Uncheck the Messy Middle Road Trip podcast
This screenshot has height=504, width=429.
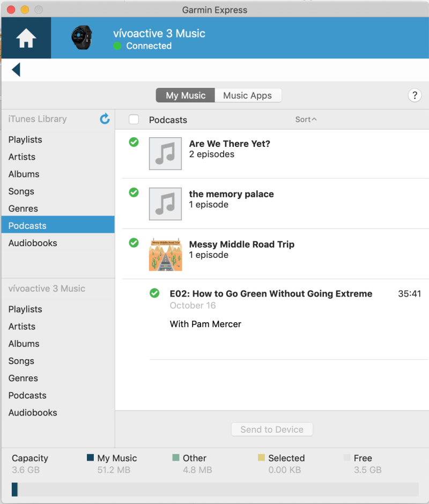tap(134, 243)
